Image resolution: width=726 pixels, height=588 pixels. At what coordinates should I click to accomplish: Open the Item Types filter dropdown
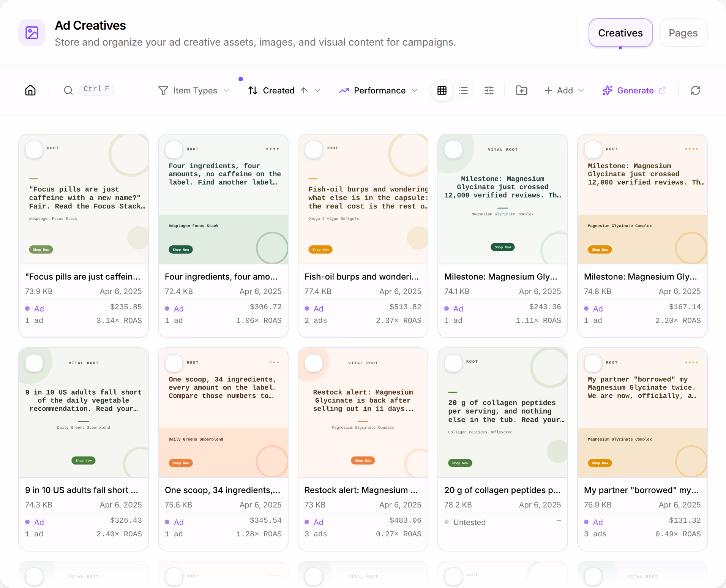tap(194, 90)
